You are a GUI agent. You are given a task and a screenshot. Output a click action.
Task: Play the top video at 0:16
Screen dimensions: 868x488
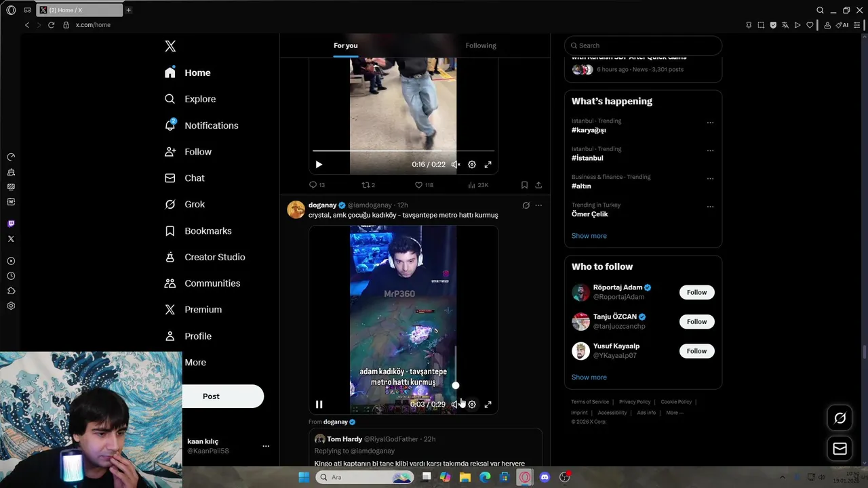(319, 165)
